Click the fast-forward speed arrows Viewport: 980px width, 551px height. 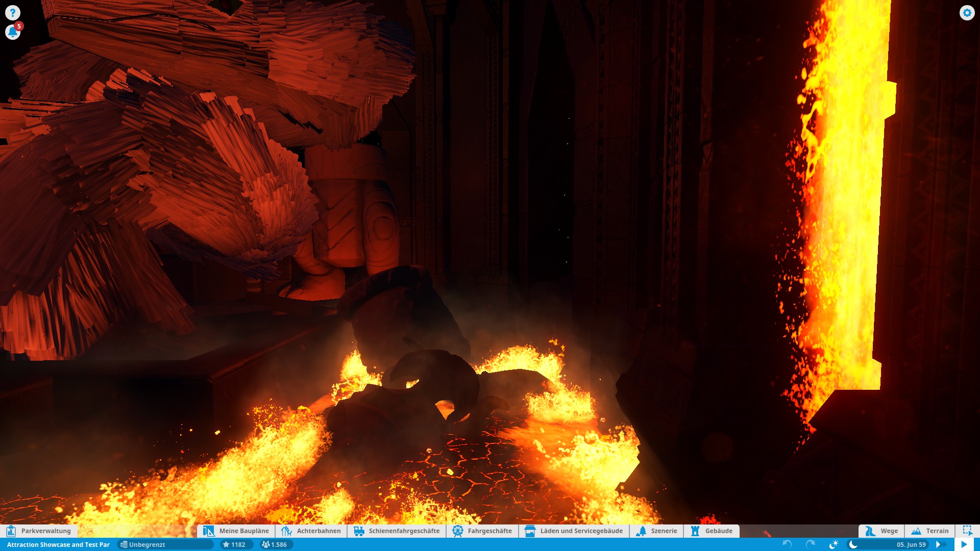pos(941,544)
